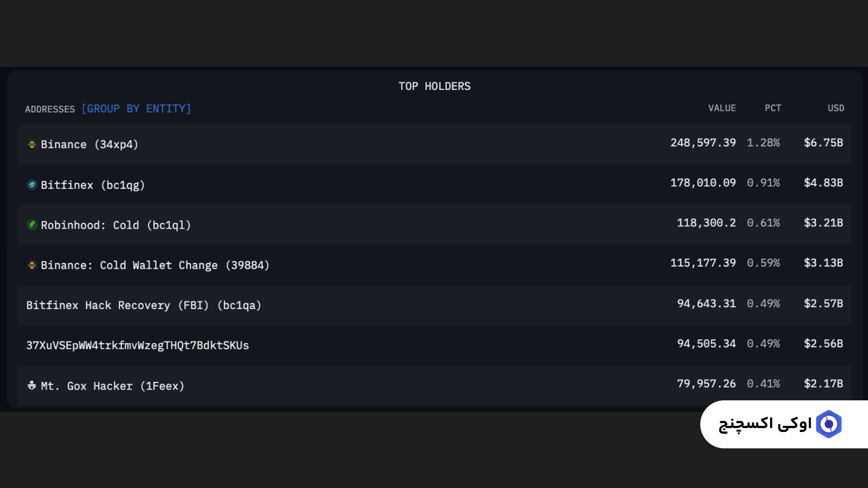
Task: Click the Robinhood feather logo icon
Action: click(x=32, y=225)
